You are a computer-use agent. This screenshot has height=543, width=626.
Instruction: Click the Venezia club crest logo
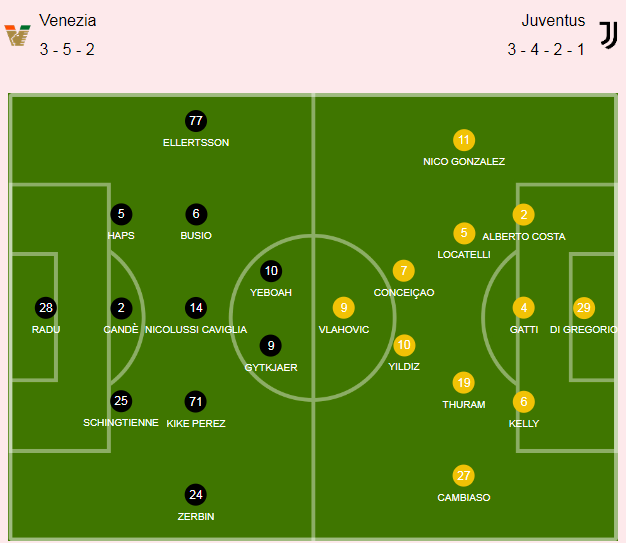coord(17,35)
